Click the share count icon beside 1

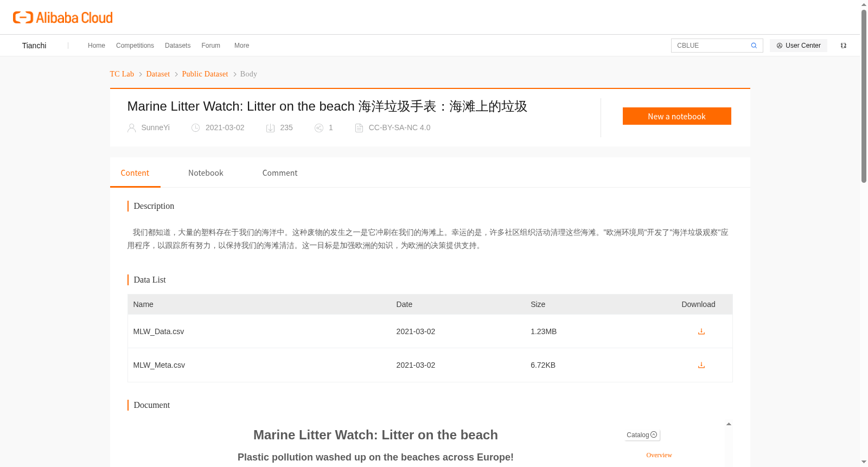pyautogui.click(x=319, y=128)
